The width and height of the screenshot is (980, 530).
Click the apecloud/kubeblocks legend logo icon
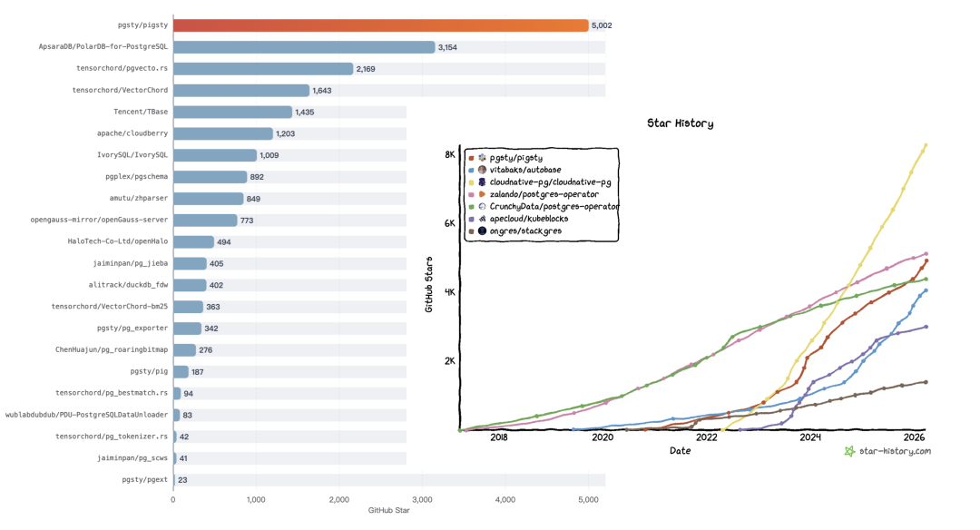coord(482,219)
